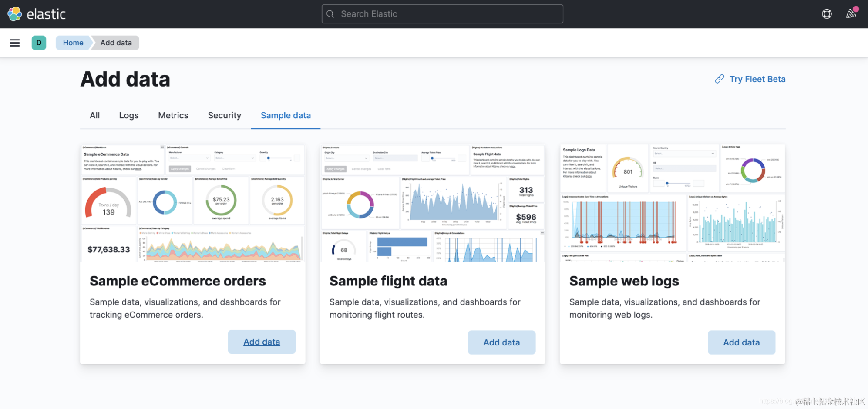The height and width of the screenshot is (409, 868).
Task: Add data for Sample web logs
Action: 741,342
